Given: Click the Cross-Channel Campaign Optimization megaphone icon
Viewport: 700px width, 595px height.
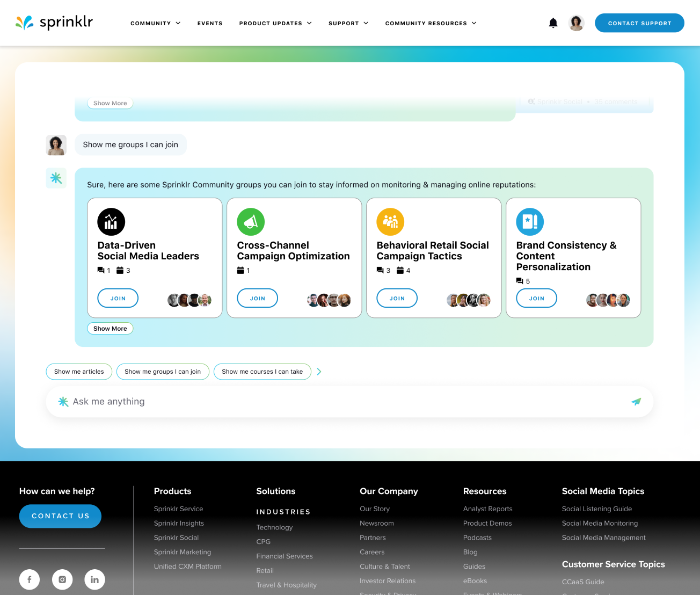Looking at the screenshot, I should click(x=251, y=222).
